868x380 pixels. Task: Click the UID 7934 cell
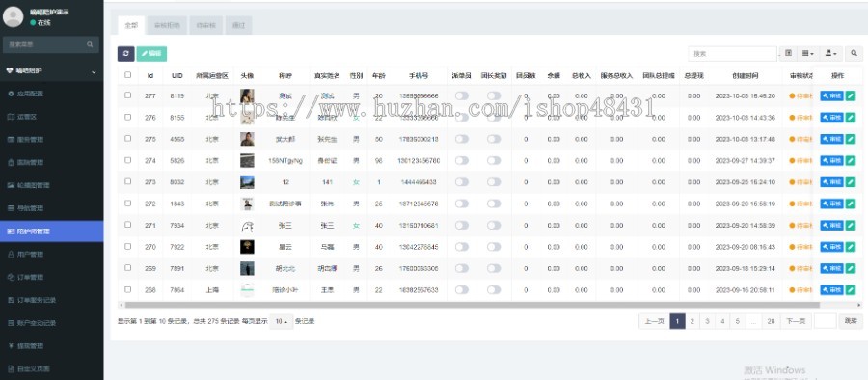[177, 226]
